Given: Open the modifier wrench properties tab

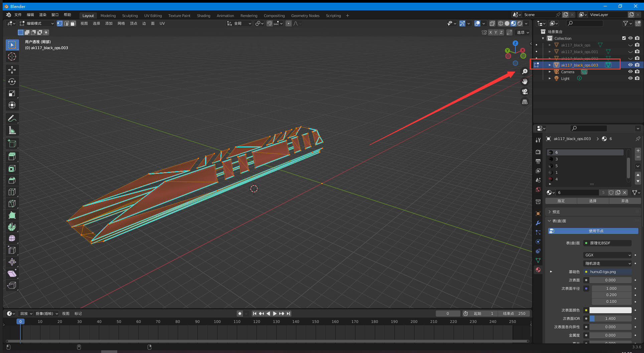Looking at the screenshot, I should (x=538, y=223).
